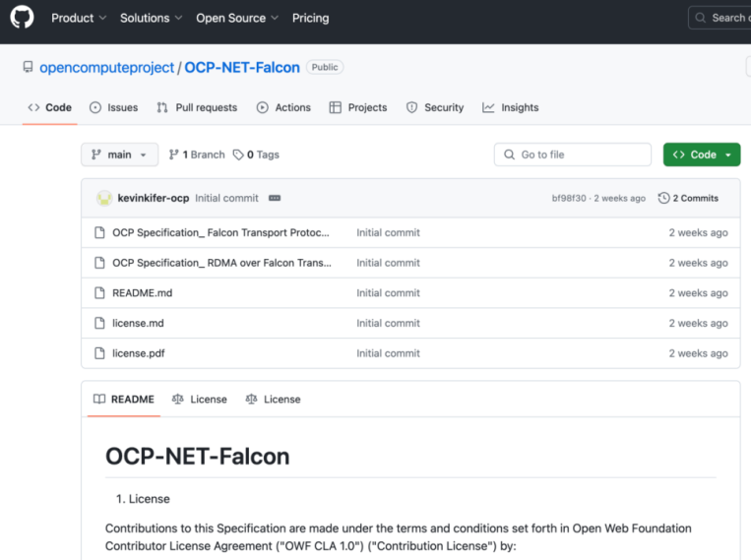The width and height of the screenshot is (751, 560).
Task: Open the Product navigation menu
Action: tap(79, 18)
